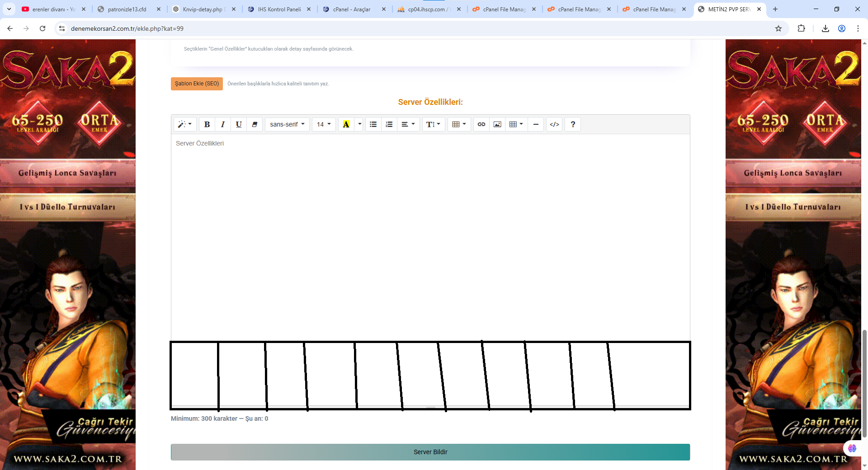Open the right SAKA2 banner ad
Screen dimensions: 868x470
793,254
